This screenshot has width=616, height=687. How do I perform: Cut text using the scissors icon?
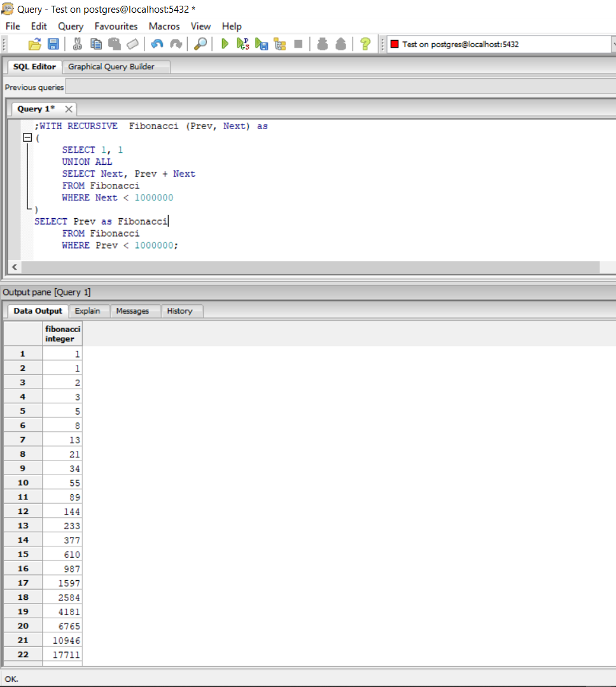coord(76,43)
